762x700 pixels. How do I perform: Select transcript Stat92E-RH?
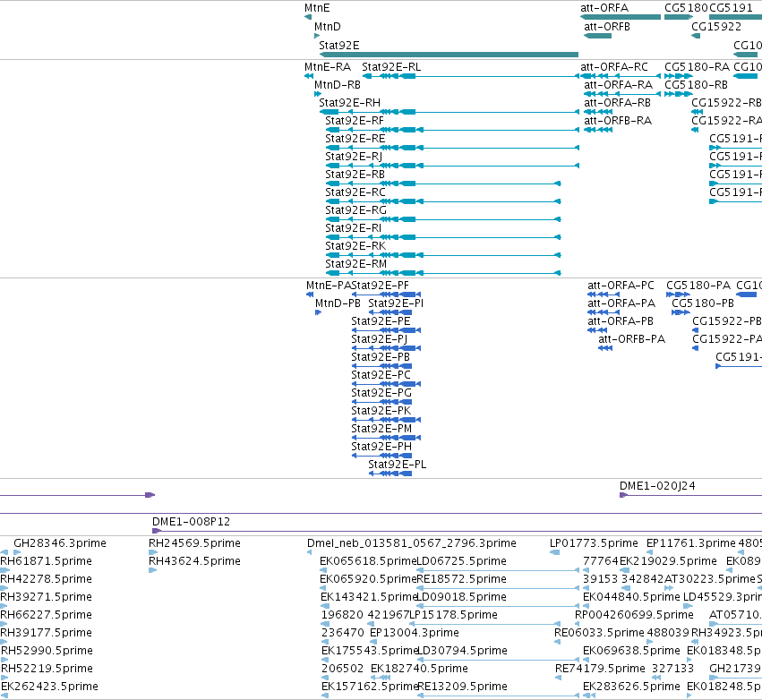350,103
